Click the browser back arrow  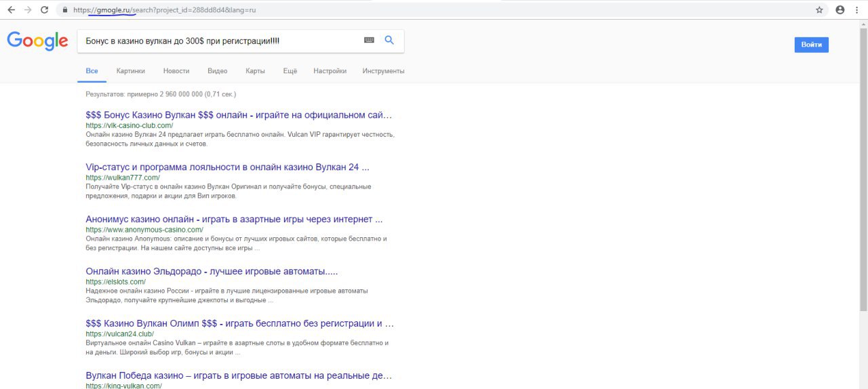pos(11,10)
